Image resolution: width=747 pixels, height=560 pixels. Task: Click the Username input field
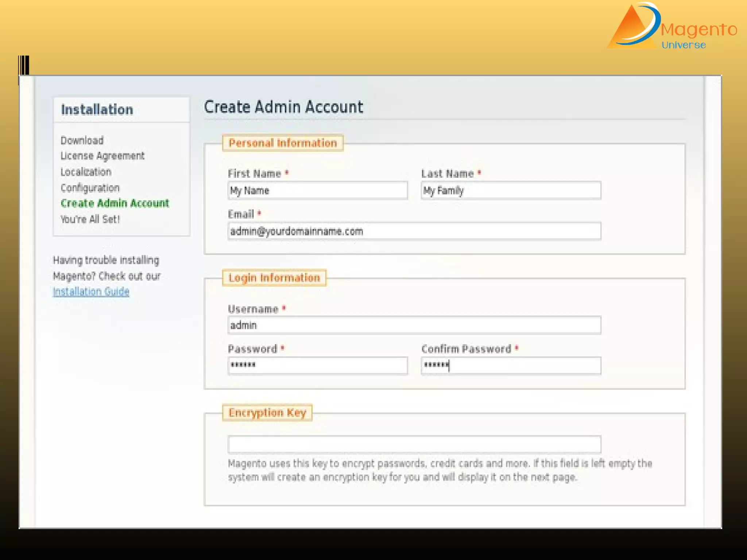(x=414, y=325)
